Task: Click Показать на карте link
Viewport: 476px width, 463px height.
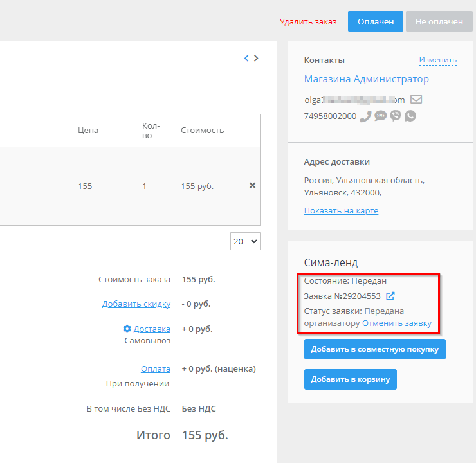Action: click(x=341, y=211)
